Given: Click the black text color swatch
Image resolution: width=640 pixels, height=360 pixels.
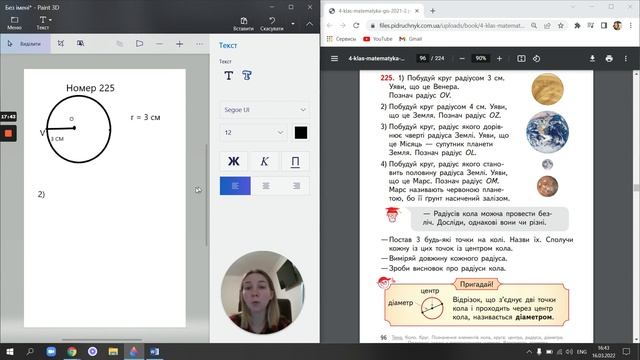Looking at the screenshot, I should point(301,133).
